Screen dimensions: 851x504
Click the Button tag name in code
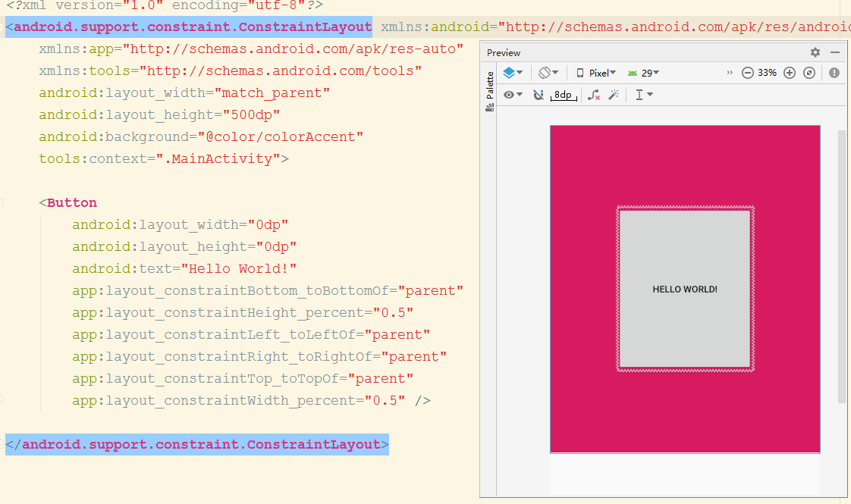click(x=71, y=202)
